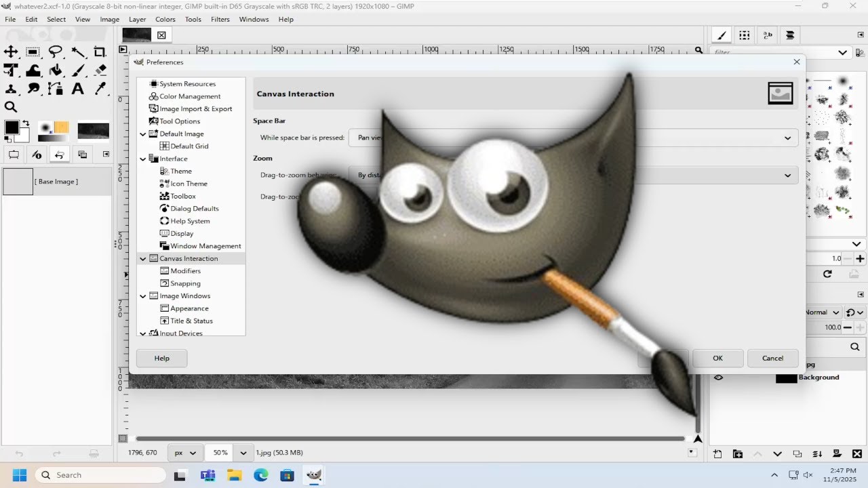Screen dimensions: 868x488
Task: Open the Images tab in left dock
Action: pos(83,155)
